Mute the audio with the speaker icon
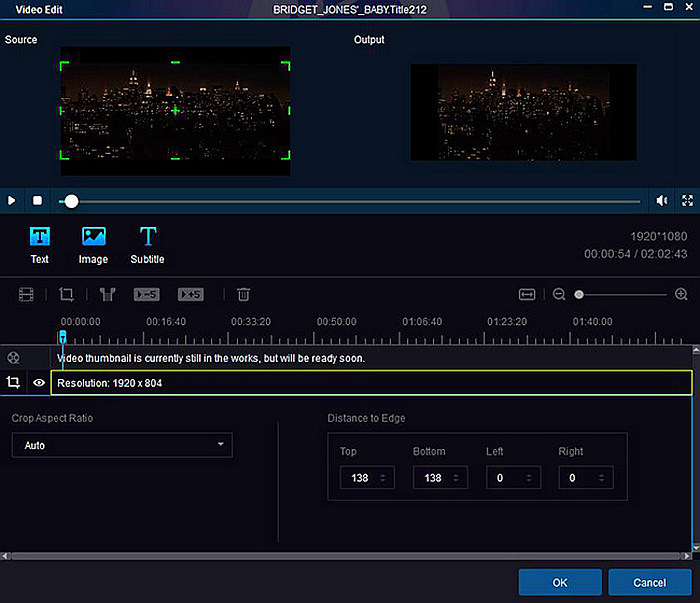Screen dimensions: 700x603 (662, 200)
